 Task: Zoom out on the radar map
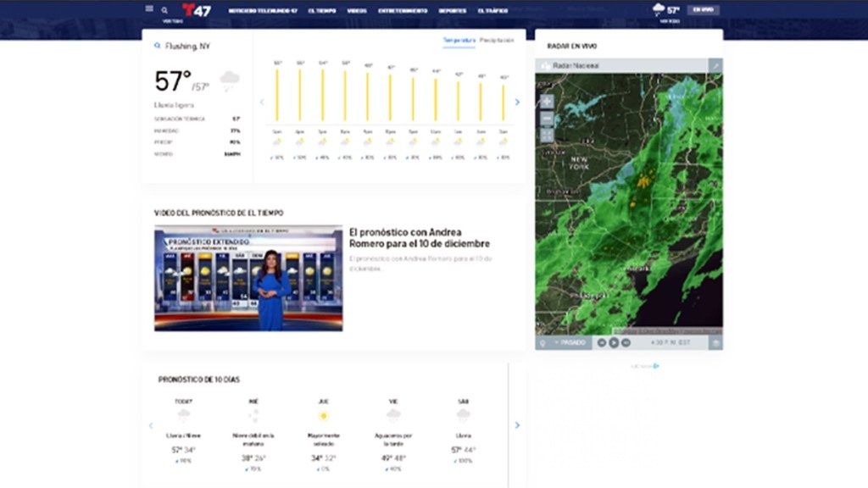pos(547,119)
